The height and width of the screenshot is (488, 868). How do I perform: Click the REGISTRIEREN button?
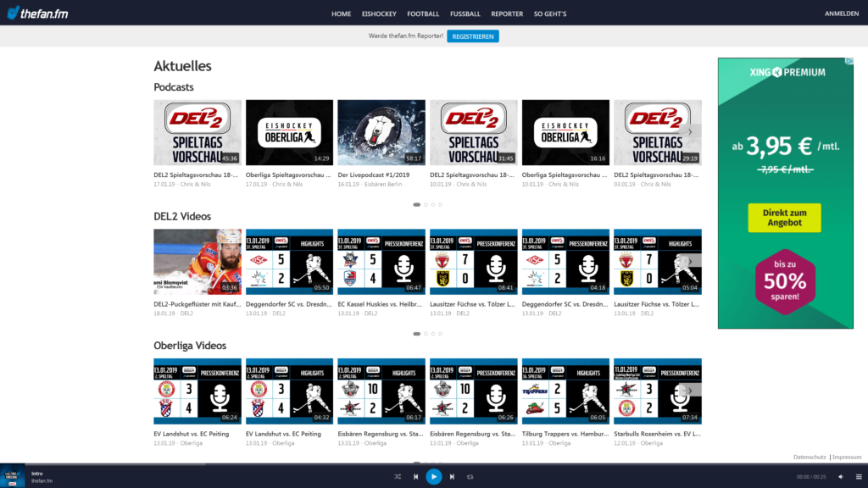(473, 36)
